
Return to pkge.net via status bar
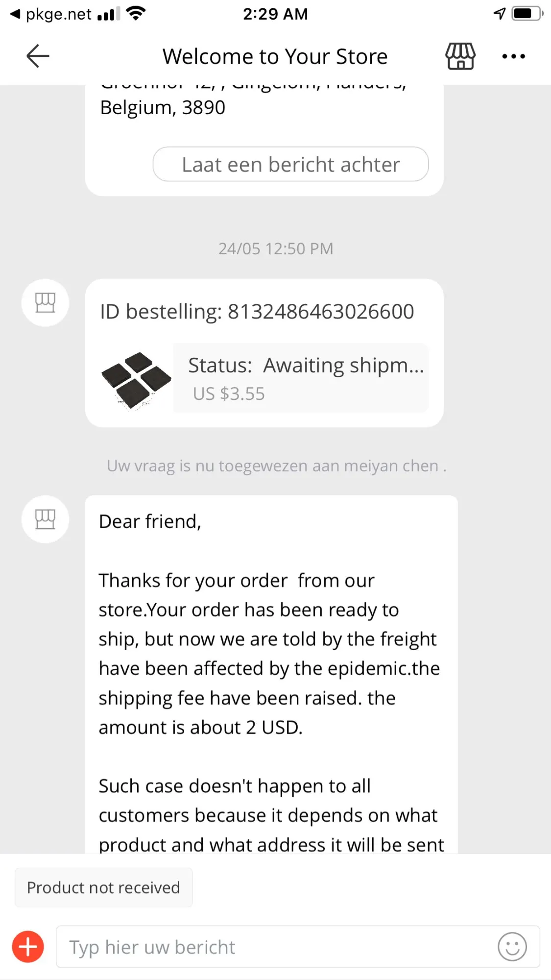(51, 14)
